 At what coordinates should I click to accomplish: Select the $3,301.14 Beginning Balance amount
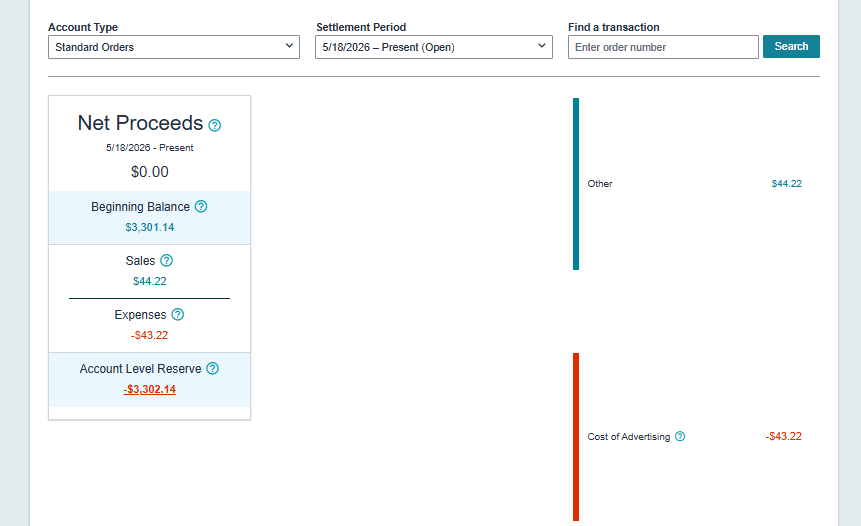(149, 227)
